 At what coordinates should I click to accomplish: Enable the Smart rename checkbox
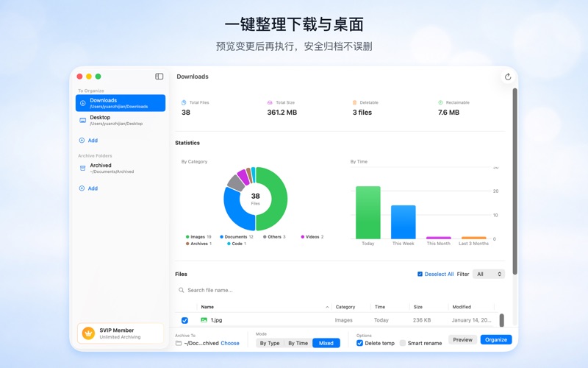pos(403,343)
